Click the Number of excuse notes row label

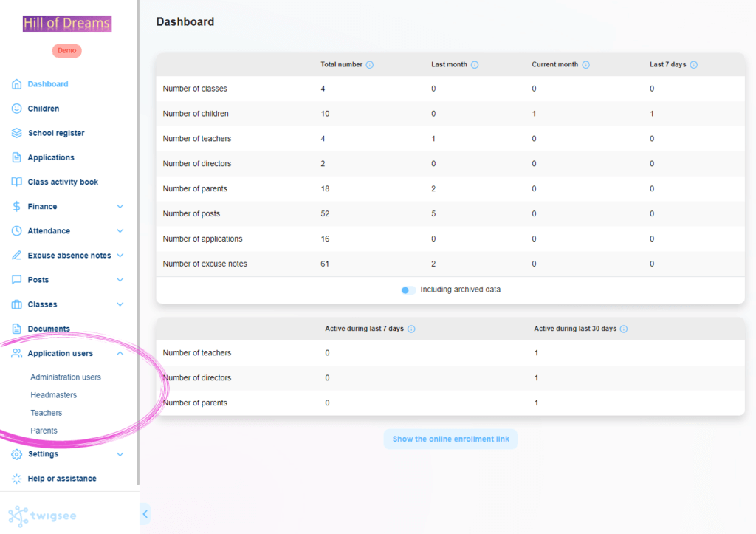click(205, 264)
